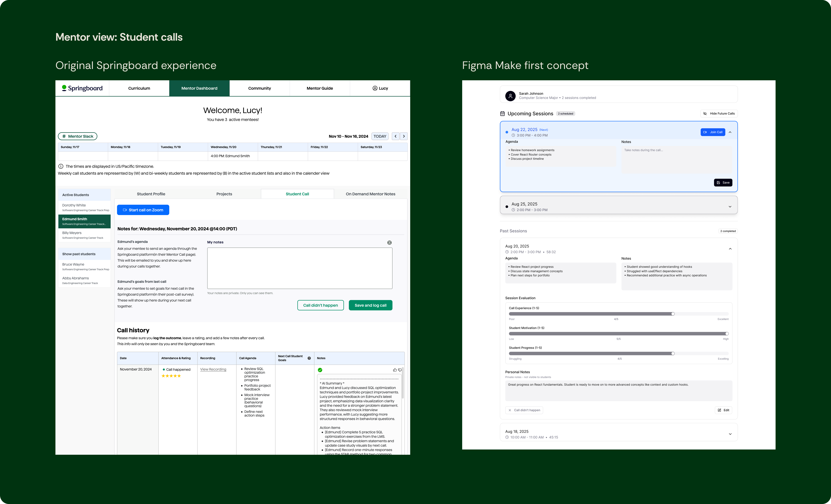Open Lucy's profile icon in the nav
This screenshot has height=504, width=831.
click(375, 88)
